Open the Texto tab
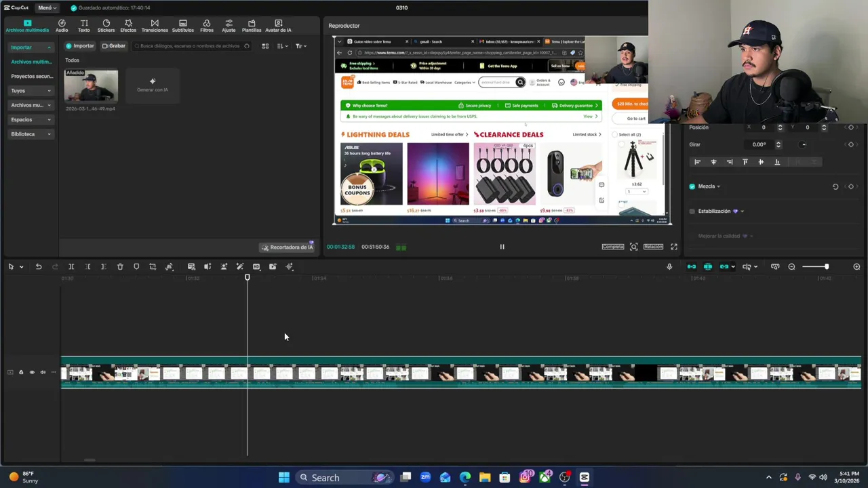The width and height of the screenshot is (868, 488). pos(84,26)
